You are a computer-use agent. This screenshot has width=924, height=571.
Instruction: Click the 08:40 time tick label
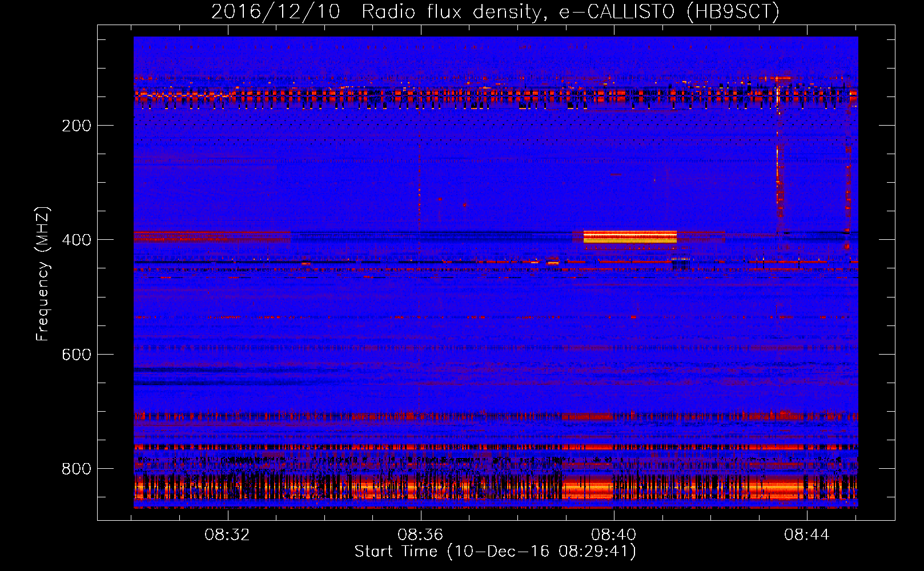click(x=613, y=535)
